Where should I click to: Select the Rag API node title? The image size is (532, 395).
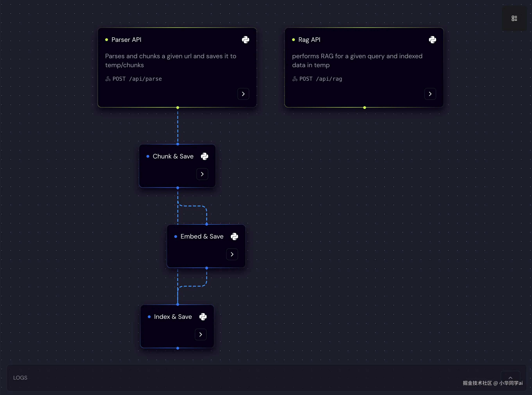point(309,40)
